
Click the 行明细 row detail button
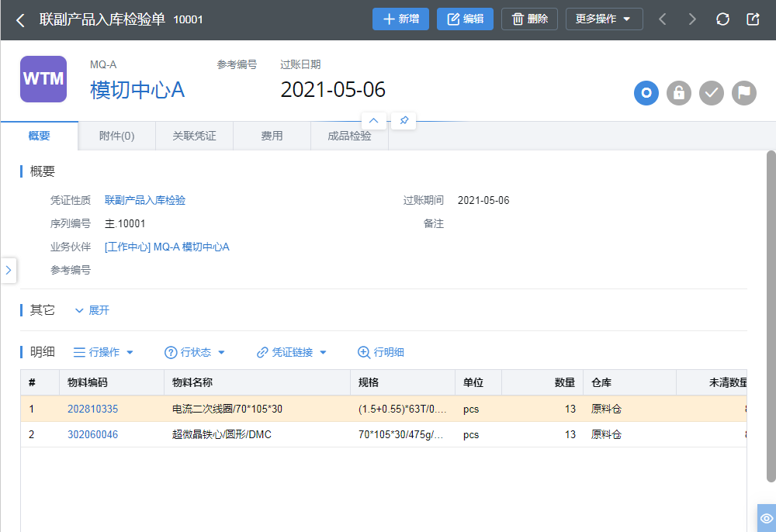pos(380,352)
